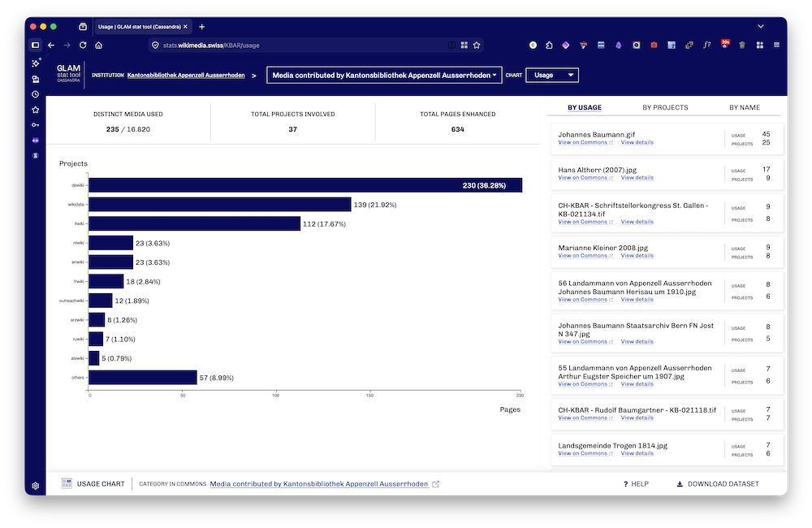
Task: Switch to the BY USAGE tab
Action: coord(584,107)
